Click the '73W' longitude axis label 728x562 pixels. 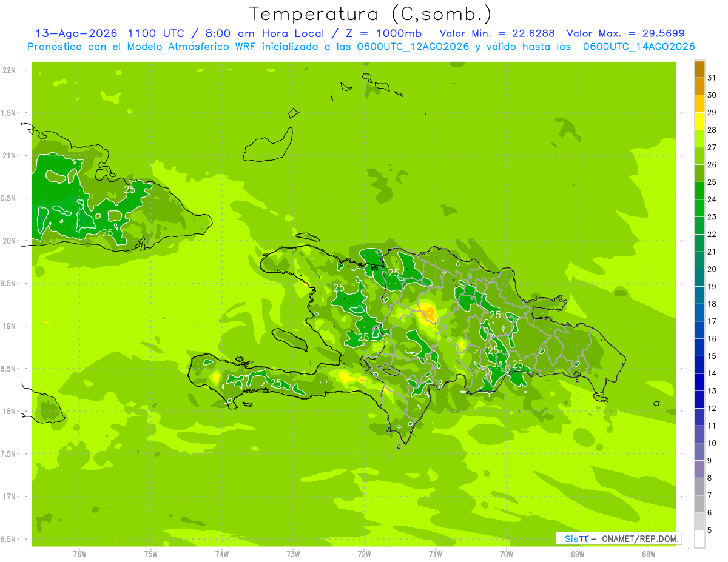coord(293,554)
